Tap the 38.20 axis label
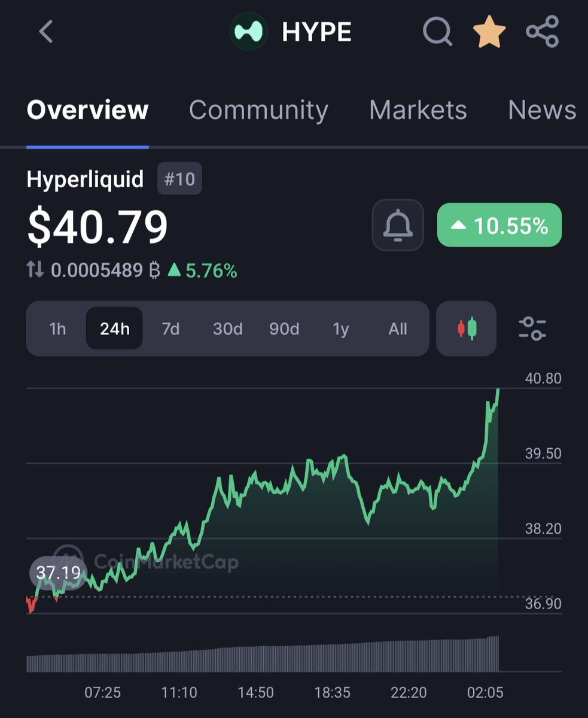588x718 pixels. [543, 528]
